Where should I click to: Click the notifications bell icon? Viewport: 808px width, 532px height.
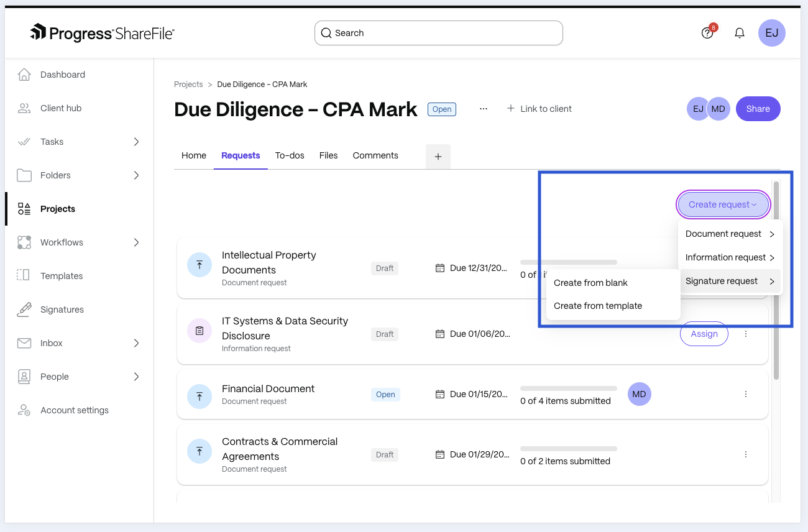[x=740, y=33]
